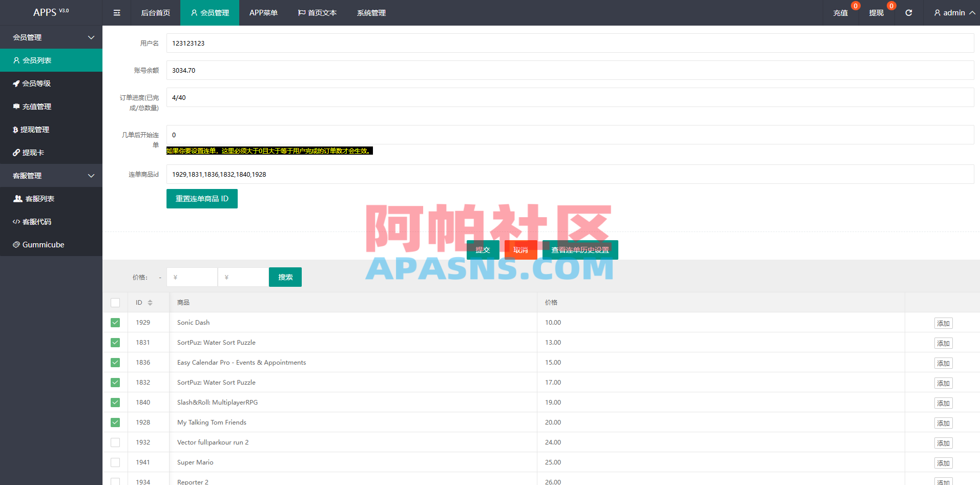Open 会员等级 from the sidebar
Screen dimensions: 980x485
click(x=36, y=83)
